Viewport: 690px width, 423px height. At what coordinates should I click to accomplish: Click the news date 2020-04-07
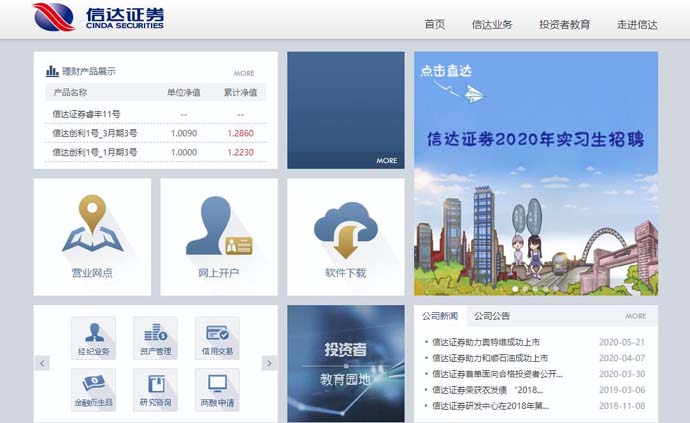pyautogui.click(x=622, y=358)
